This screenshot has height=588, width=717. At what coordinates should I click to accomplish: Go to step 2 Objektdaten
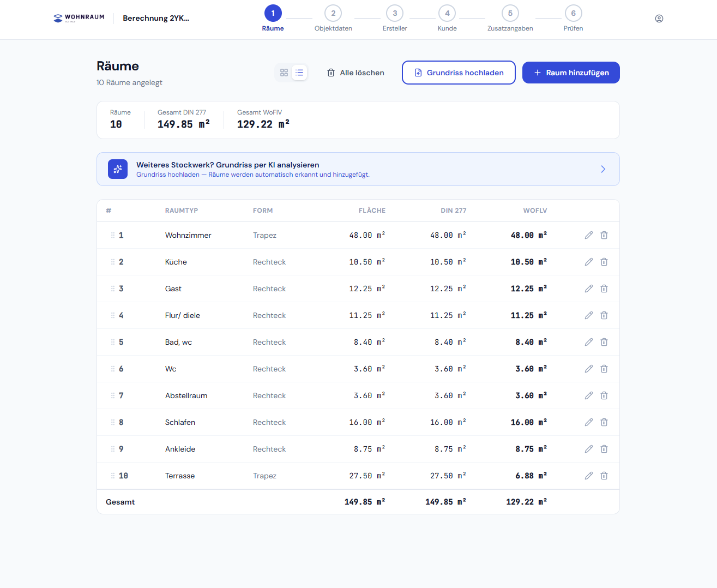(333, 14)
